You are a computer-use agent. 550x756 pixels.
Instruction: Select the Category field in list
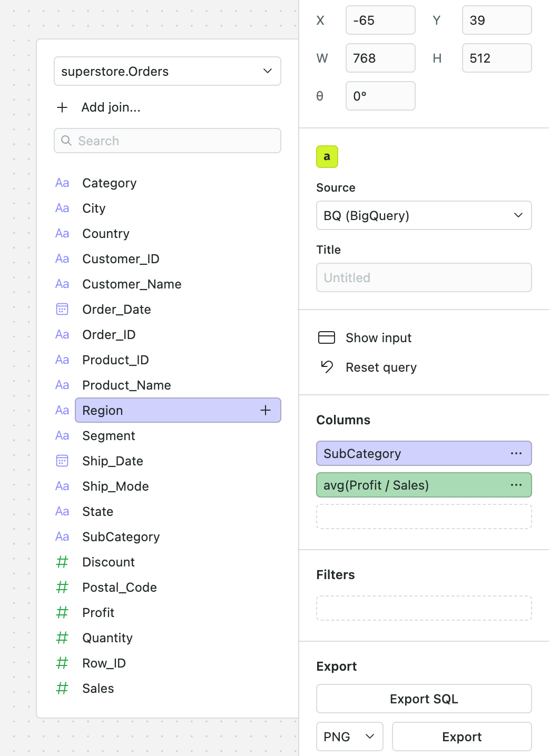coord(110,183)
